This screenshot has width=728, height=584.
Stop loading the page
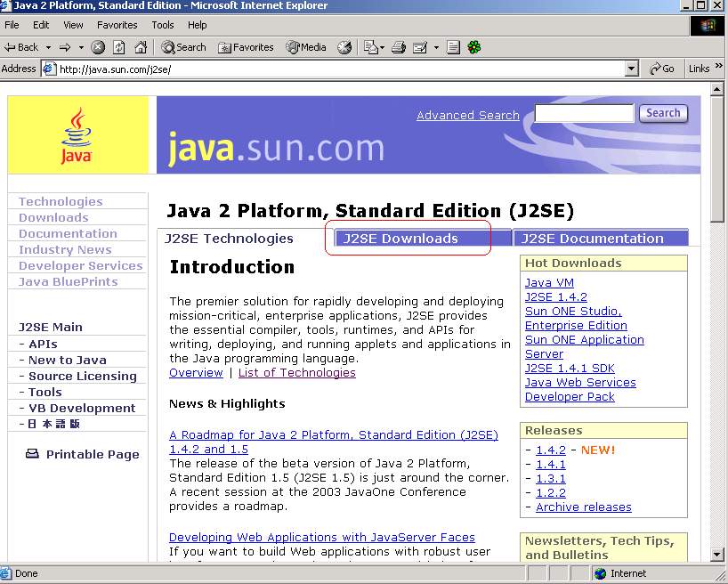tap(98, 47)
